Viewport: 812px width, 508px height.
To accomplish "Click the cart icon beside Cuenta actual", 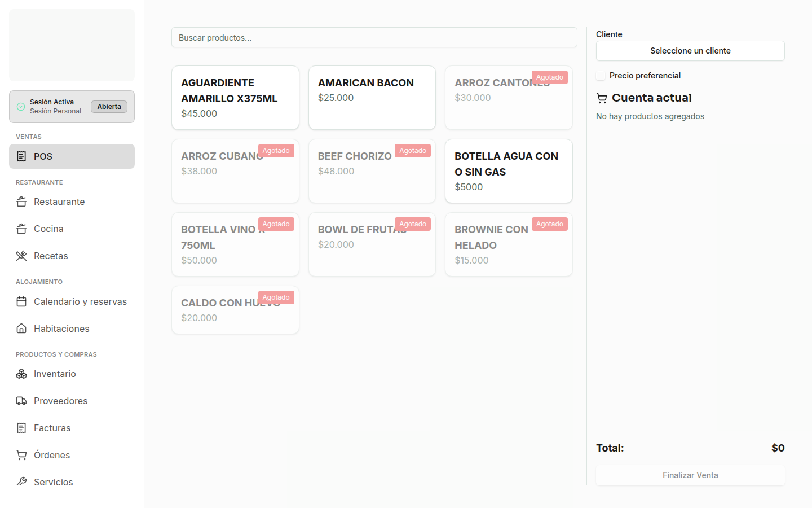I will point(602,98).
